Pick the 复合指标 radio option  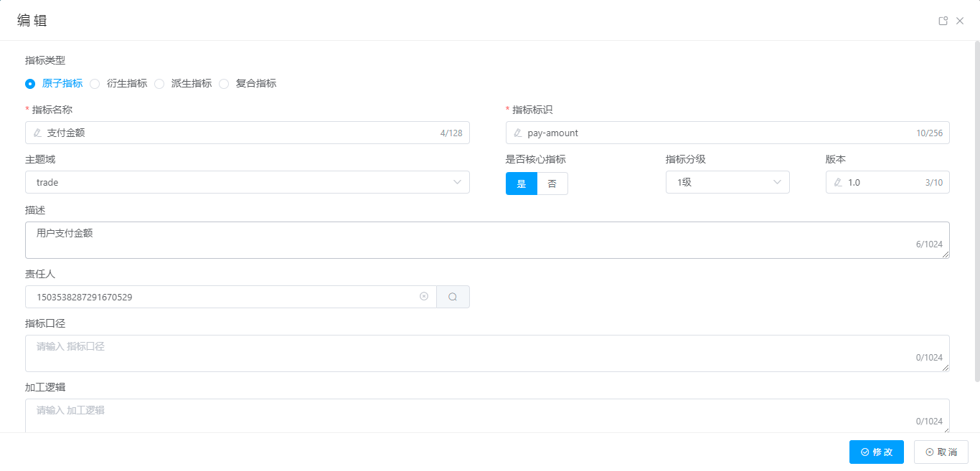point(224,83)
